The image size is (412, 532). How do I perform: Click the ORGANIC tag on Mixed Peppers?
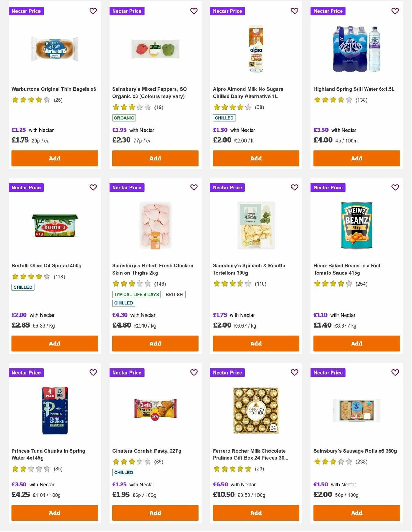pos(124,118)
